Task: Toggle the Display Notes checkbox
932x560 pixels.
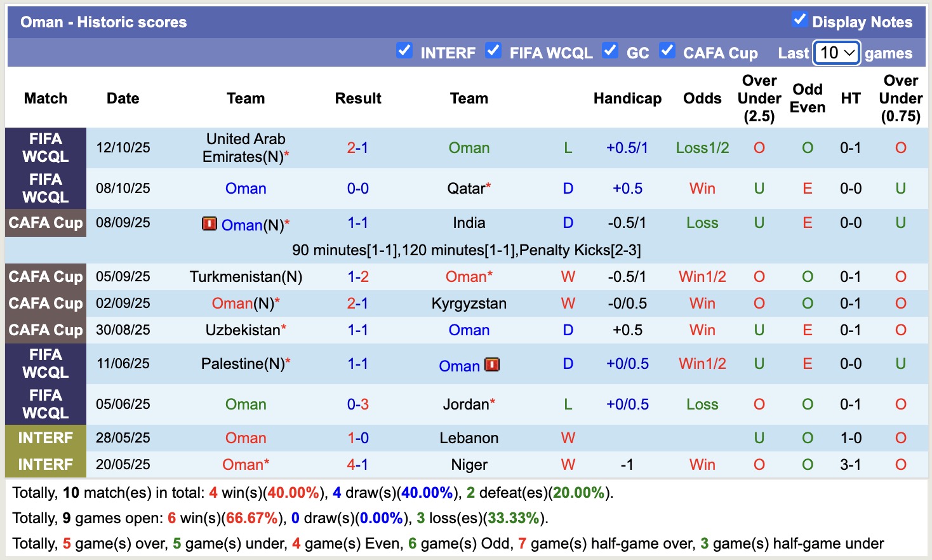Action: click(x=799, y=20)
